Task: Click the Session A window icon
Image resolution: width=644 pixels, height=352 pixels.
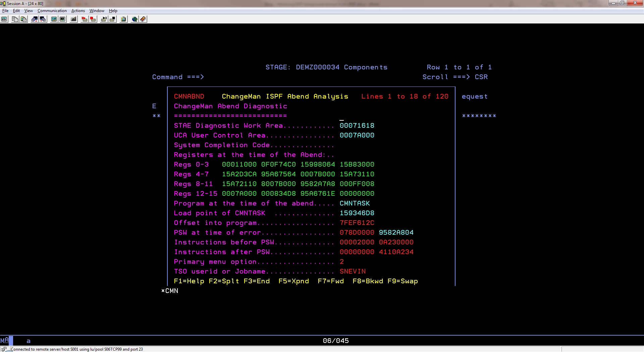Action: point(3,3)
